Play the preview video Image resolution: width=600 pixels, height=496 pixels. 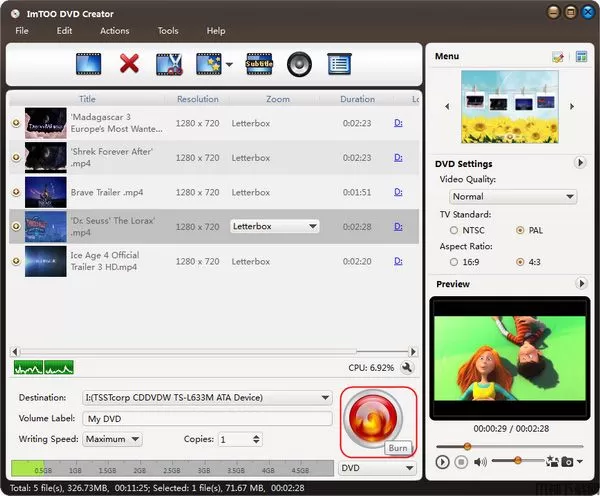[x=443, y=461]
